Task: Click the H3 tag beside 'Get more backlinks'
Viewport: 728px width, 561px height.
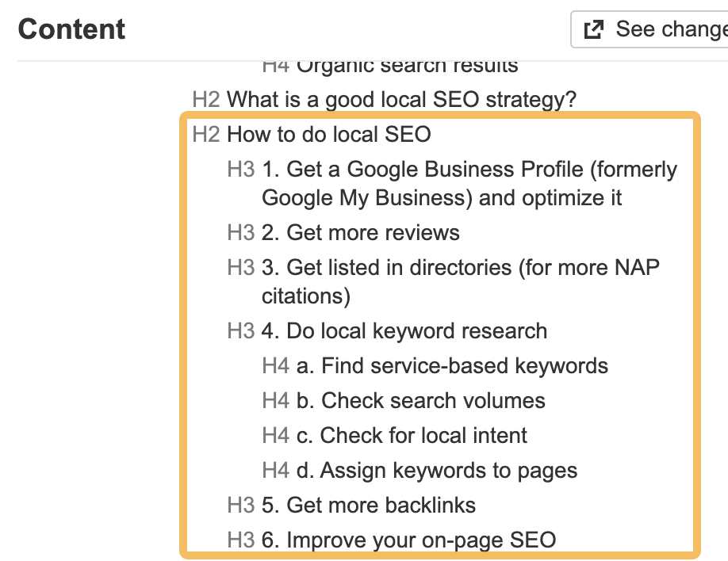Action: (x=240, y=506)
